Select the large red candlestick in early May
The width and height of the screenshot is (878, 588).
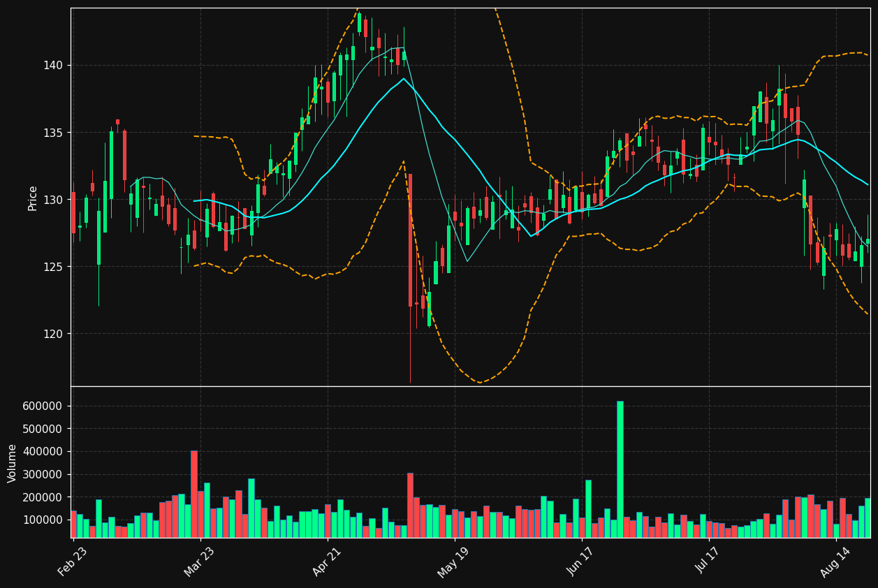pyautogui.click(x=410, y=240)
